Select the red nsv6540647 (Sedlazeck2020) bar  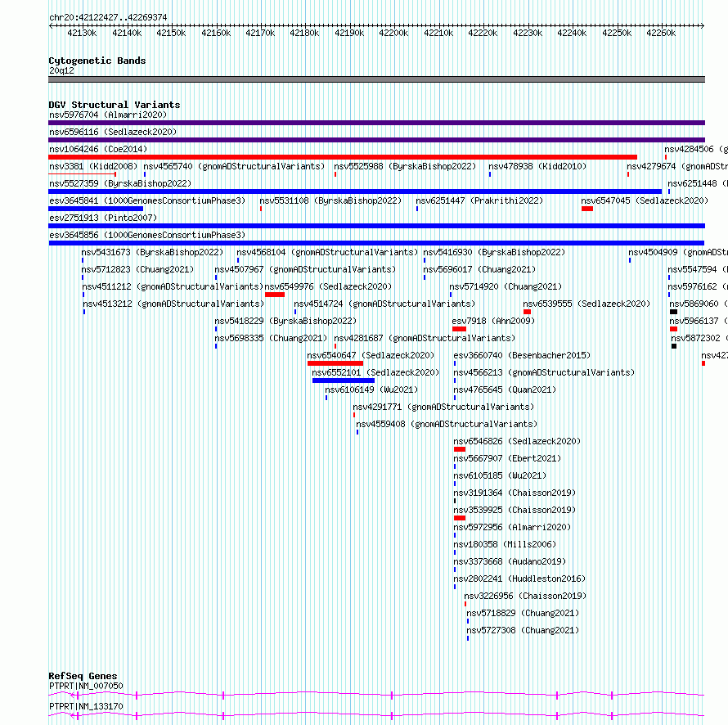pos(335,363)
